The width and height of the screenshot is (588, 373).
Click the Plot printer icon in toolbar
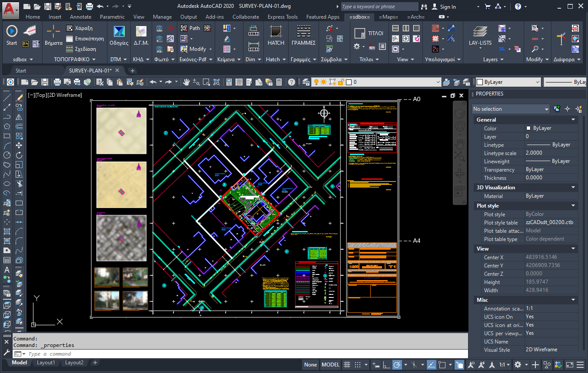coord(57,82)
